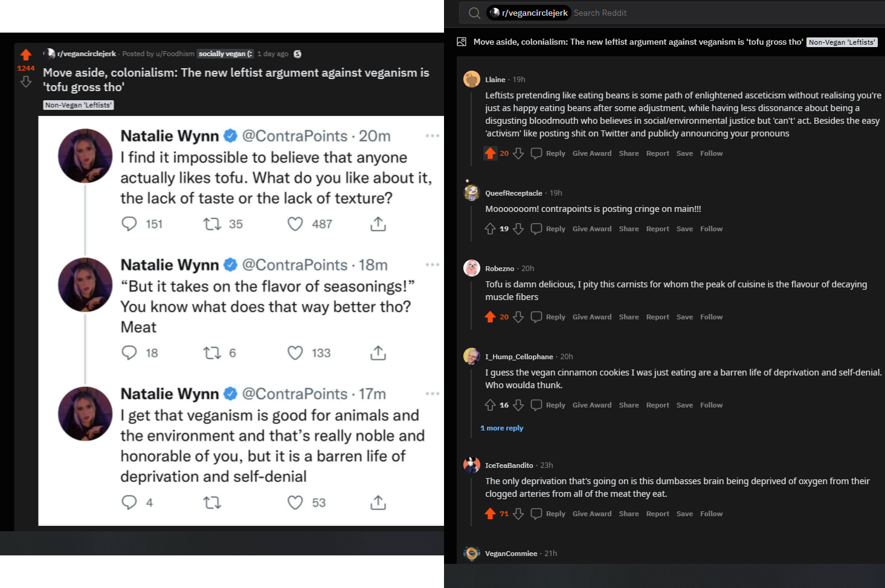Click the reply bubble icon on QueefReceptacle's comment

[536, 229]
